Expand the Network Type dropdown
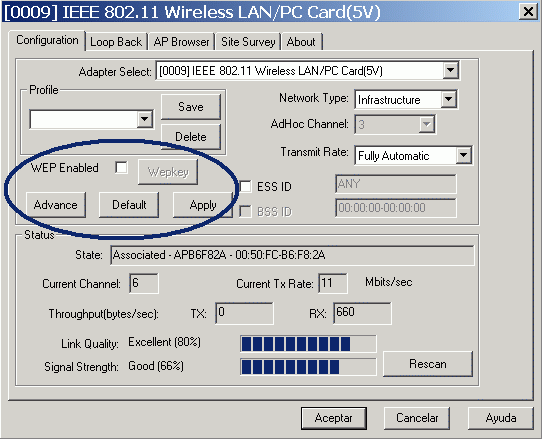 pos(448,99)
